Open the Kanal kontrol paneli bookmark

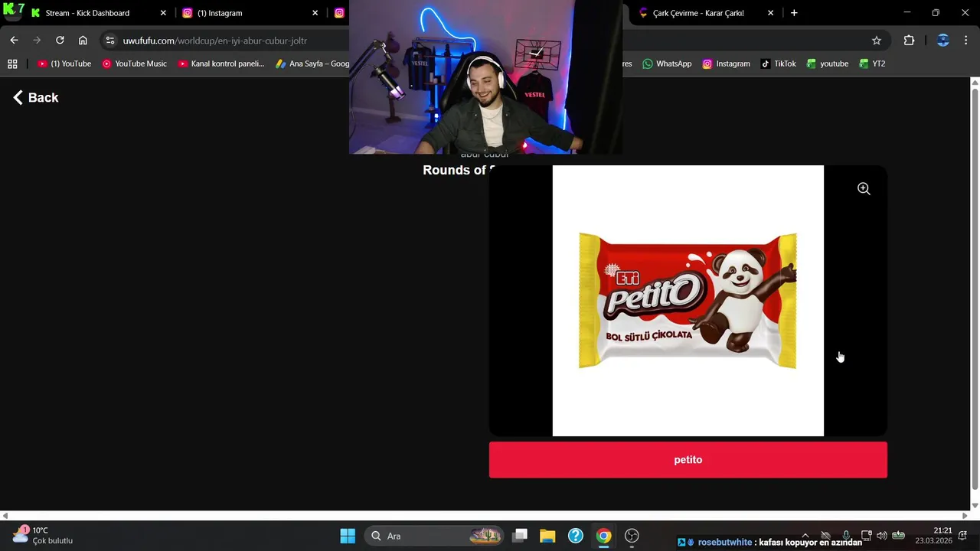[220, 64]
